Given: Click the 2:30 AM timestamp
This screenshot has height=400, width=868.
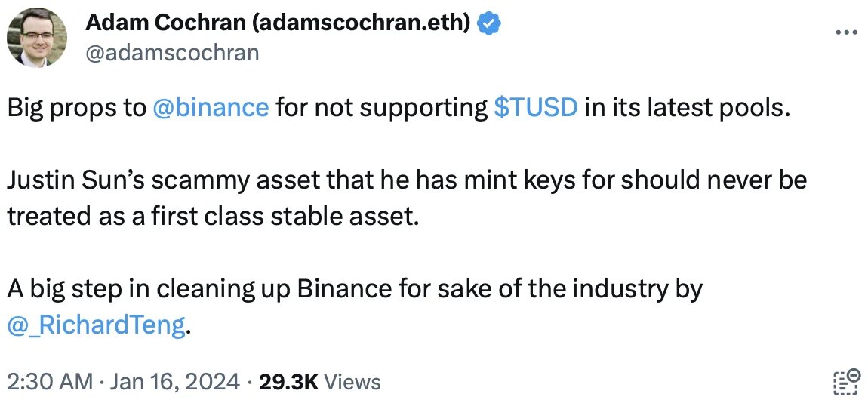Looking at the screenshot, I should (x=50, y=382).
